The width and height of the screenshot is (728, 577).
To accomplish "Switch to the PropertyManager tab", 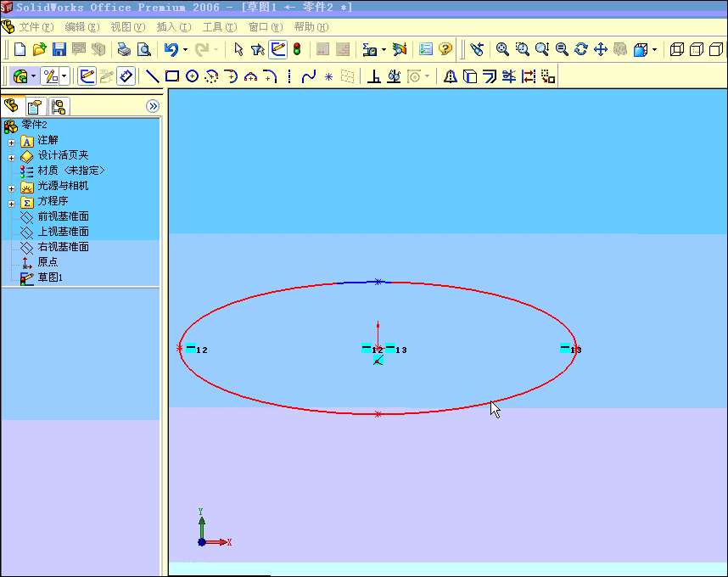I will [36, 107].
